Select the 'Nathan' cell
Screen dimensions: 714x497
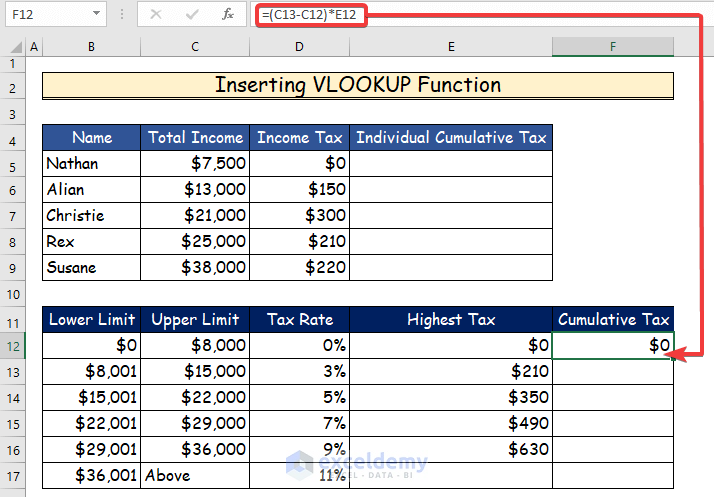tap(92, 164)
